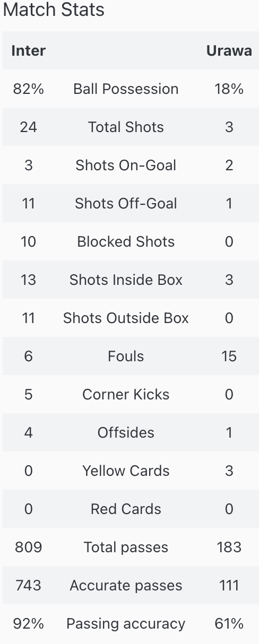259x644 pixels.
Task: Select the Offsides row label
Action: 126,433
